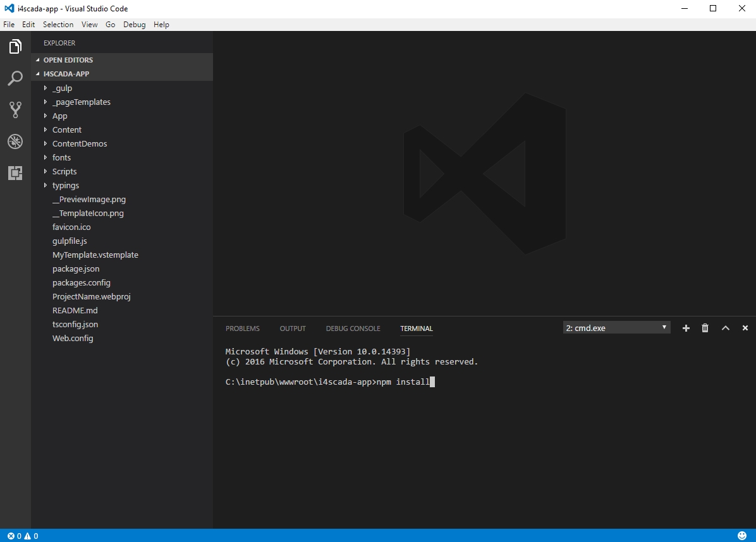Open the Explorer view icon

15,46
